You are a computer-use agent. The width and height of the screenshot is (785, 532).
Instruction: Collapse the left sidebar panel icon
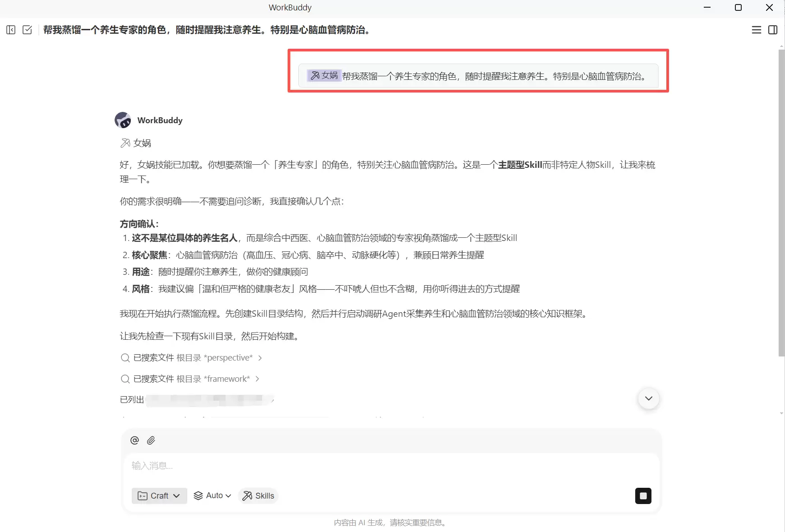11,30
